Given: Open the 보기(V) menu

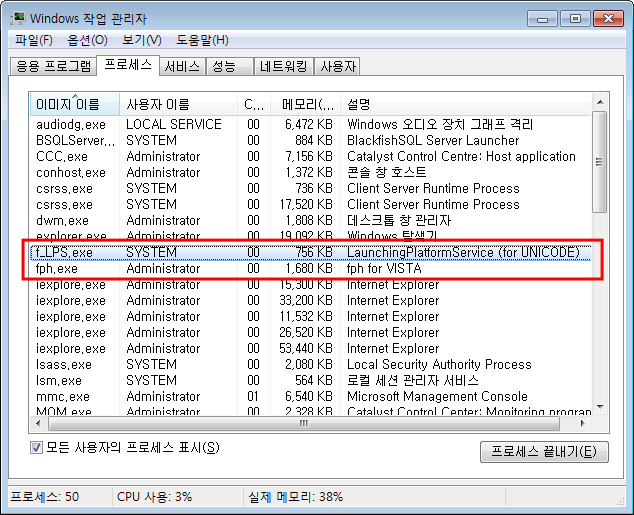Looking at the screenshot, I should point(142,40).
